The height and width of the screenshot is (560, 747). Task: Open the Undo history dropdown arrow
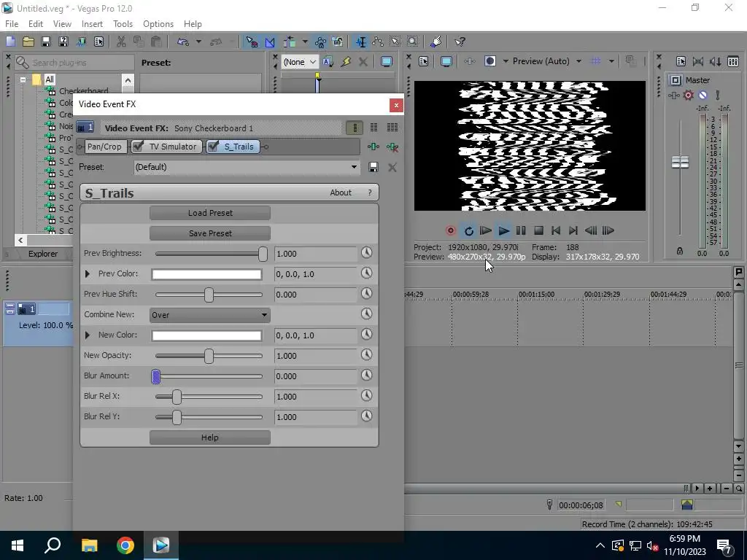click(x=198, y=42)
